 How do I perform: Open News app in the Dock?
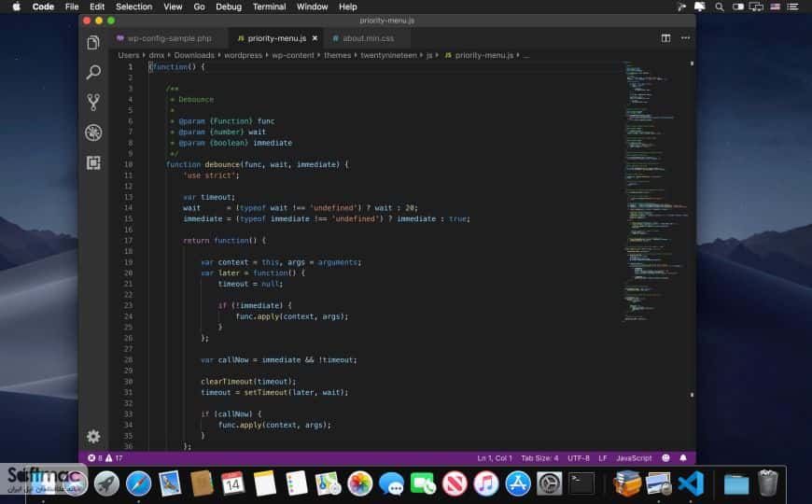[455, 483]
